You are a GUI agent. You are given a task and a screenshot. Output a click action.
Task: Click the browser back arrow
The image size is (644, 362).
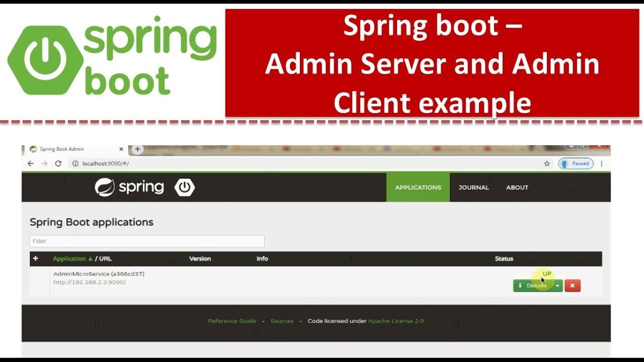pyautogui.click(x=30, y=163)
